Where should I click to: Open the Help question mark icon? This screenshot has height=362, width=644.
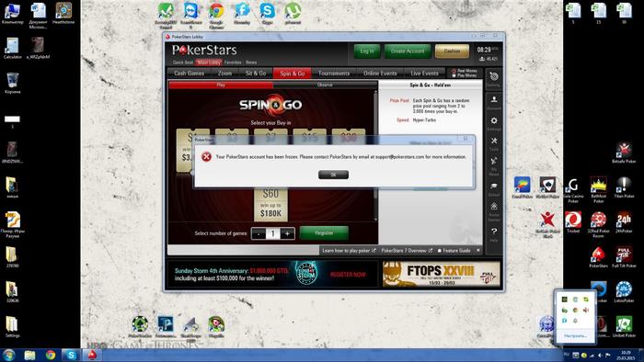click(494, 234)
